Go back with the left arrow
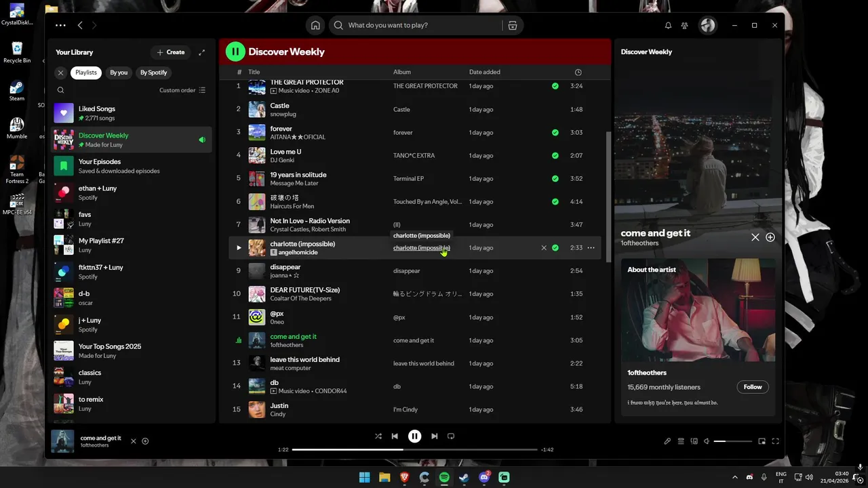This screenshot has width=868, height=488. click(x=80, y=25)
